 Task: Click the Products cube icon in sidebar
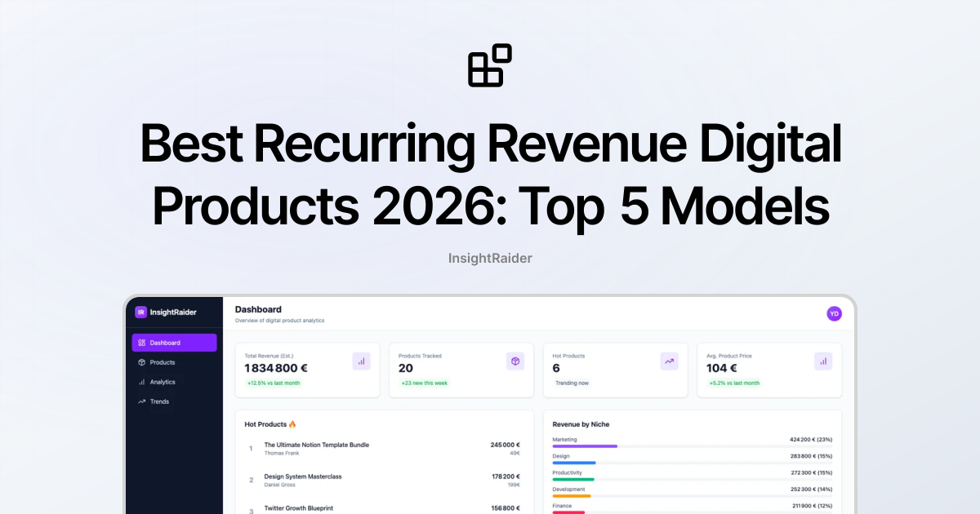[x=141, y=362]
